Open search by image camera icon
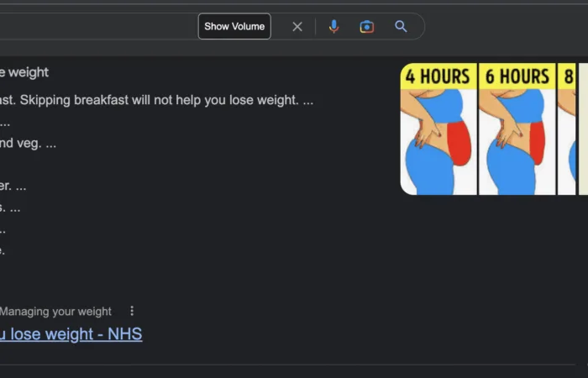This screenshot has height=378, width=588. tap(367, 27)
